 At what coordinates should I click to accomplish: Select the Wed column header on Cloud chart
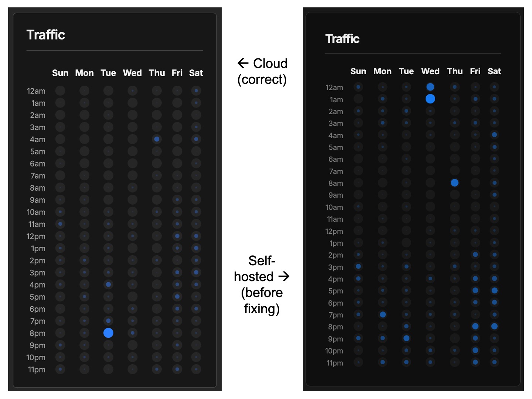pyautogui.click(x=132, y=73)
